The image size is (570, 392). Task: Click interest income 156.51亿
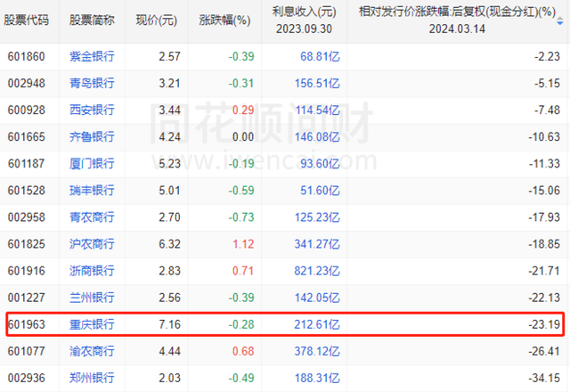(x=317, y=83)
